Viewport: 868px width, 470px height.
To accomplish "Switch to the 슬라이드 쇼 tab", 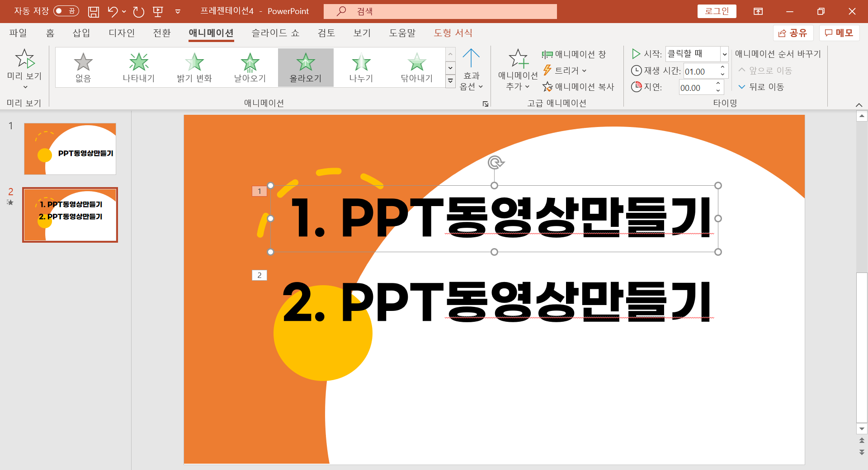I will [275, 33].
